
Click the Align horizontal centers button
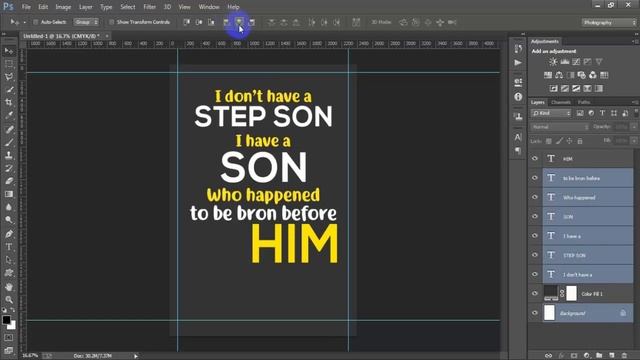[x=239, y=22]
